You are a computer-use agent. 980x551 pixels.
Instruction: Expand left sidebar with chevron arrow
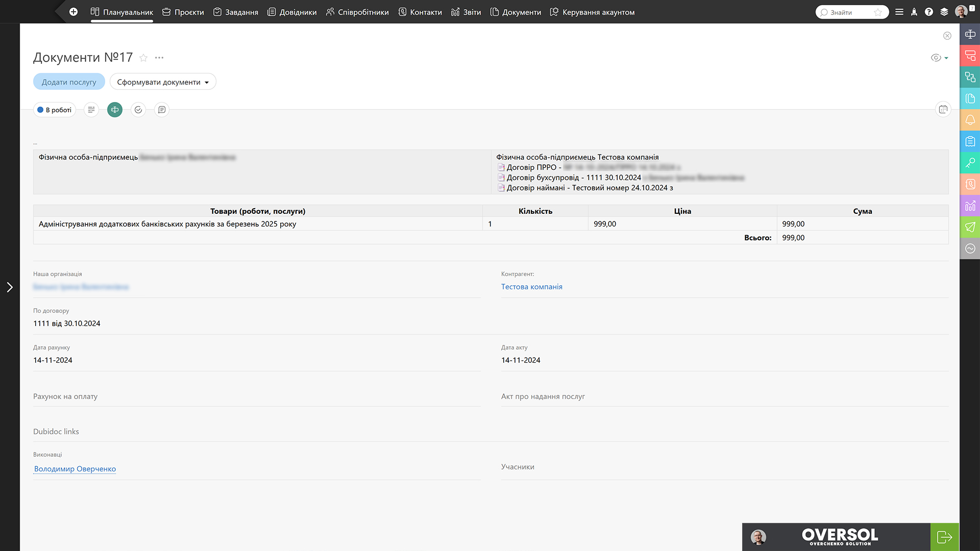(10, 287)
